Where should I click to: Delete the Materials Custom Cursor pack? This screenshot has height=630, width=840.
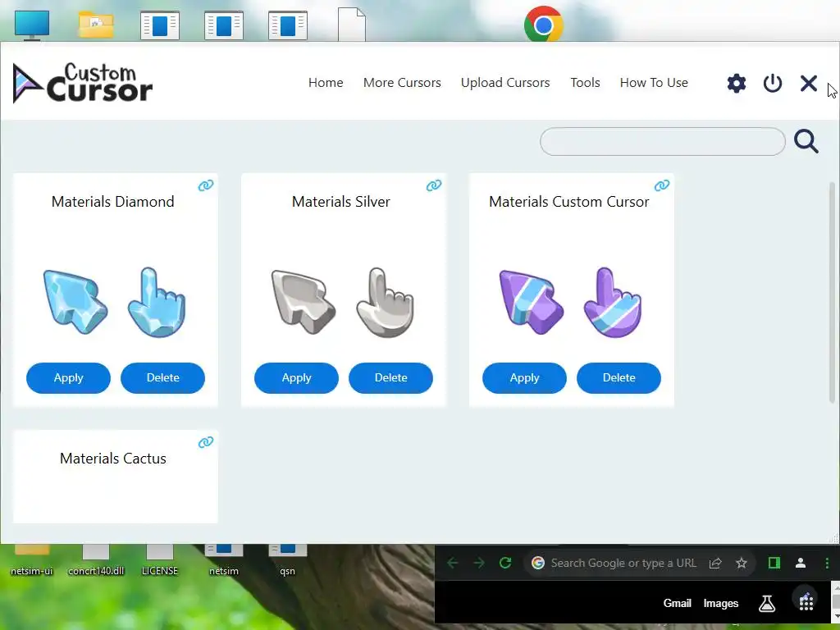pyautogui.click(x=619, y=377)
